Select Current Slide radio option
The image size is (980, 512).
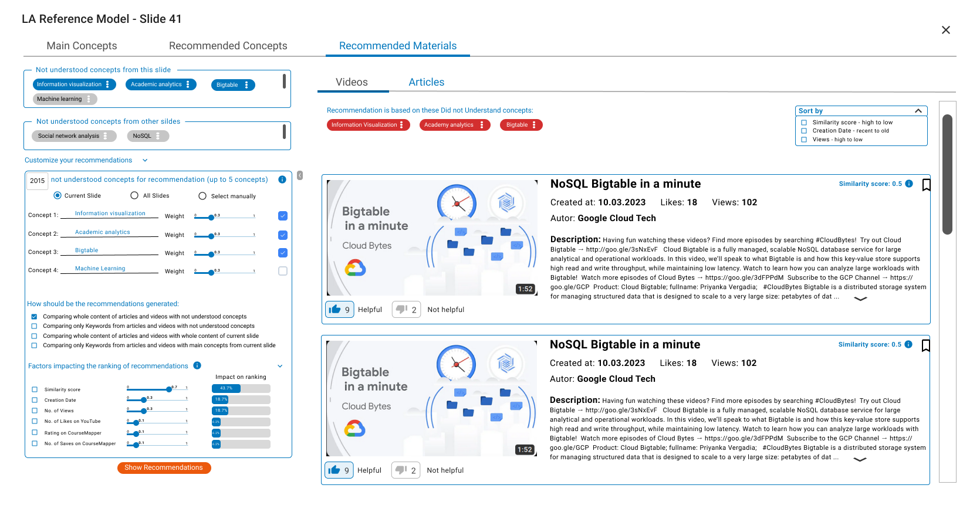point(58,195)
